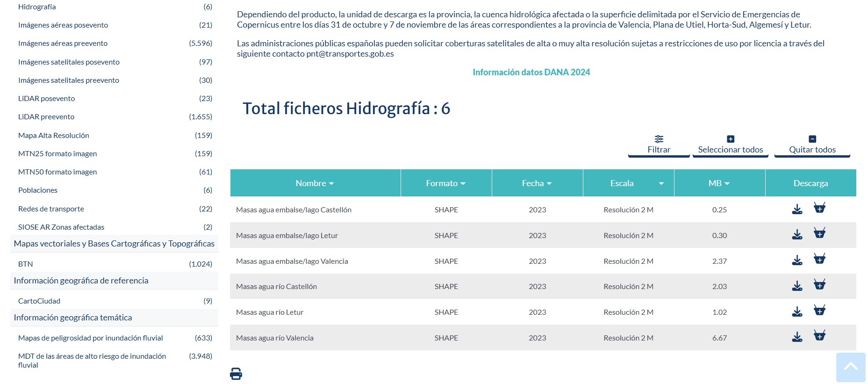Click Quitar todos to deselect all

pyautogui.click(x=812, y=145)
